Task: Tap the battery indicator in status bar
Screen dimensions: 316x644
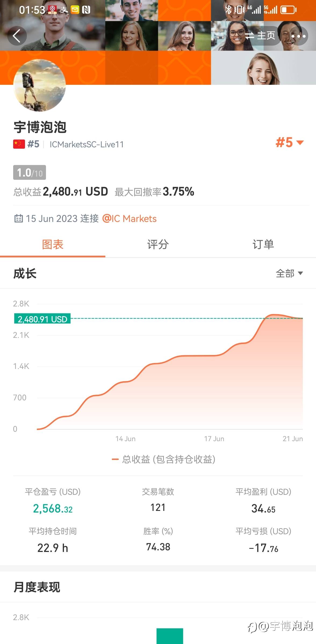Action: 288,10
